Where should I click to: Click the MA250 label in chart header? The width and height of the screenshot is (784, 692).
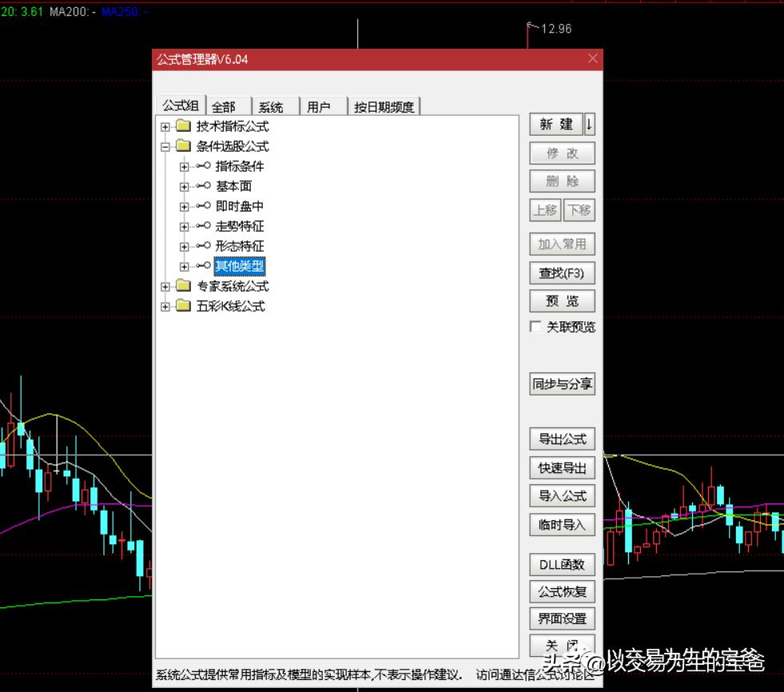pyautogui.click(x=125, y=11)
